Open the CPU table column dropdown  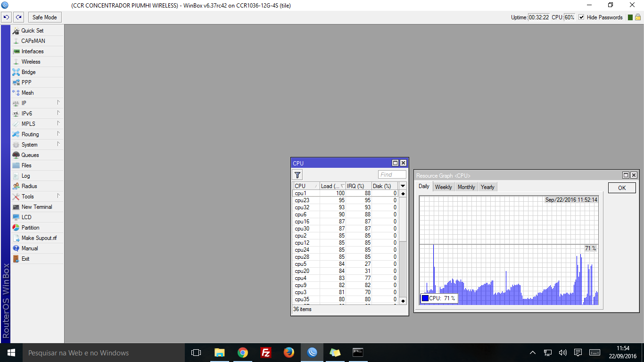pos(403,186)
